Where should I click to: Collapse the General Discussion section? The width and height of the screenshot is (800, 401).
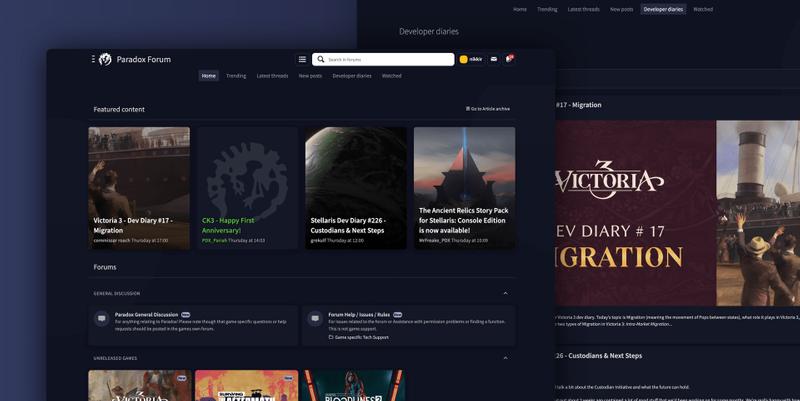[x=505, y=293]
